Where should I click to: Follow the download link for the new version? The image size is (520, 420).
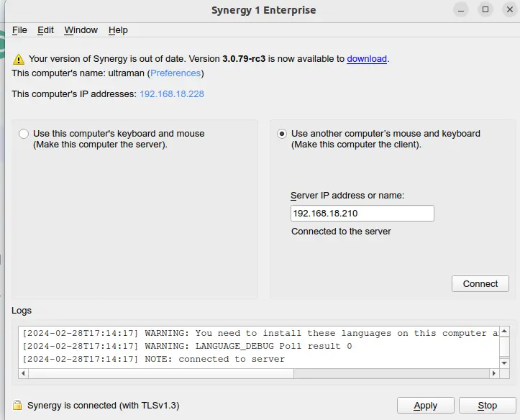367,59
